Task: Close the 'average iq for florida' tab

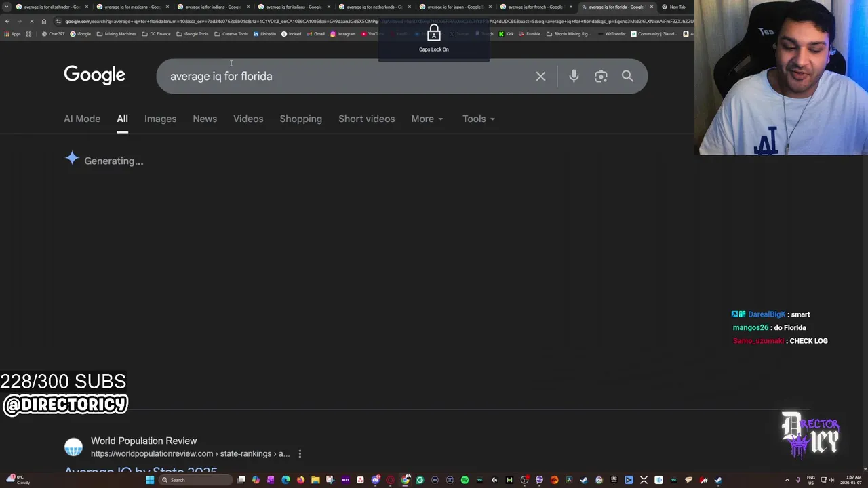Action: 652,7
